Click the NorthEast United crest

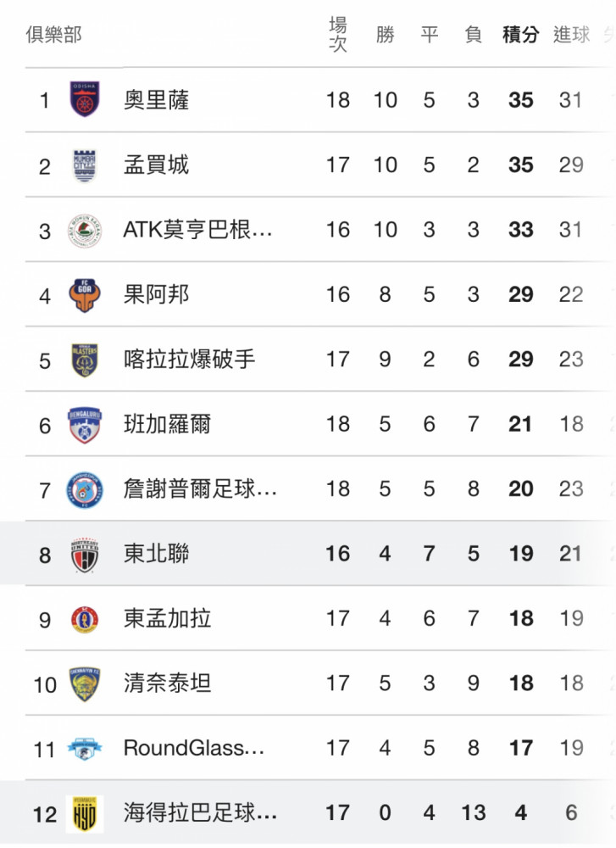85,555
